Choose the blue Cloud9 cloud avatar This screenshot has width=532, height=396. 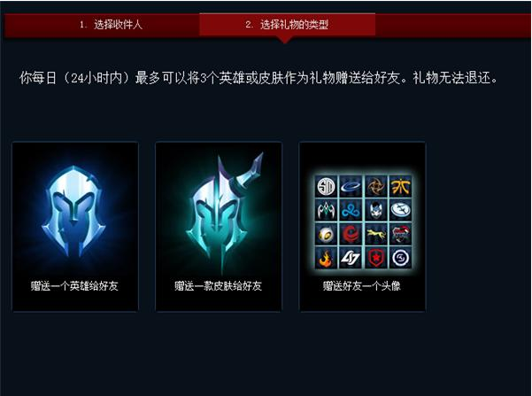351,210
